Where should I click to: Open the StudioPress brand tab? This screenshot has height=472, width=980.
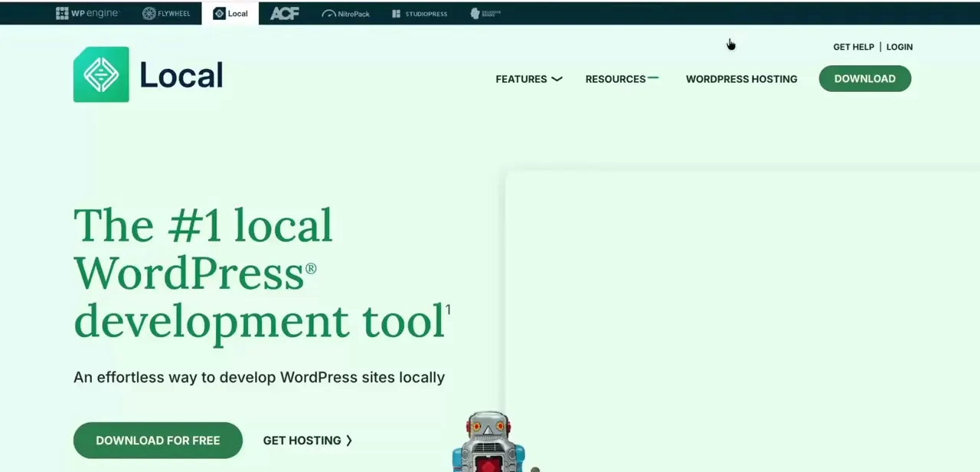pos(420,13)
